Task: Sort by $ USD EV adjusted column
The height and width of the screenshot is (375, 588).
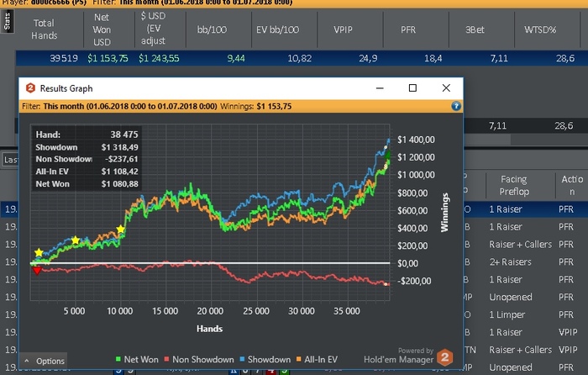Action: coord(153,29)
